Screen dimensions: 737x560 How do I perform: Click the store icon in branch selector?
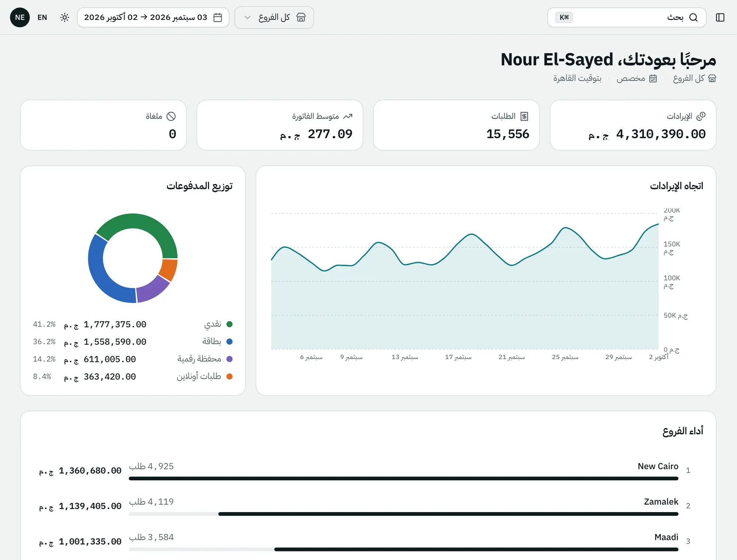[x=301, y=17]
